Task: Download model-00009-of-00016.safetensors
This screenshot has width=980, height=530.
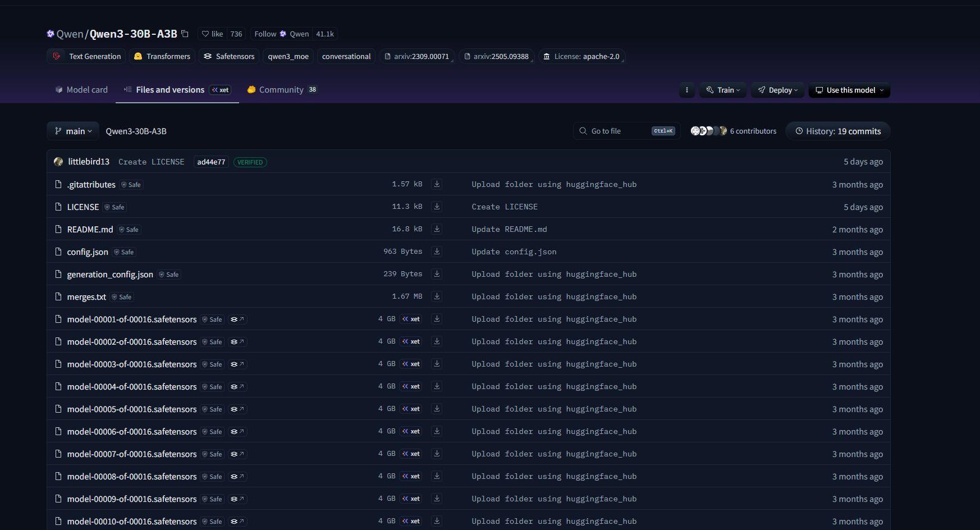Action: point(437,499)
